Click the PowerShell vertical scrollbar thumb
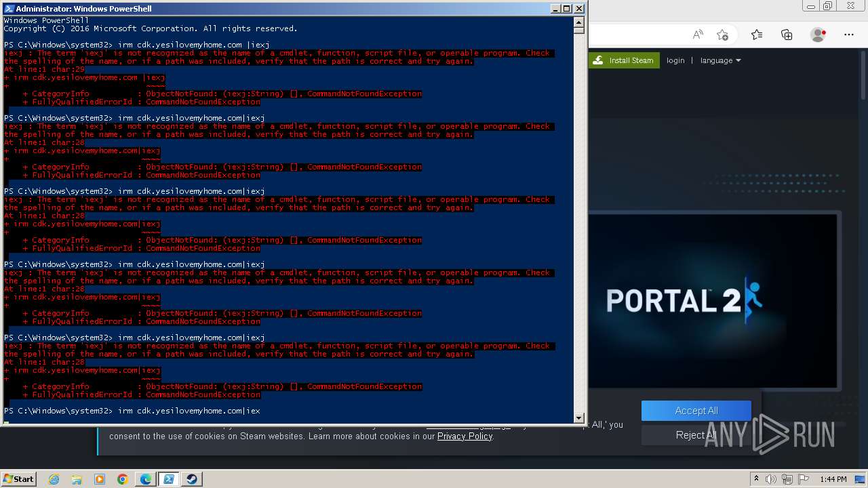Viewport: 868px width, 488px height. tap(578, 30)
